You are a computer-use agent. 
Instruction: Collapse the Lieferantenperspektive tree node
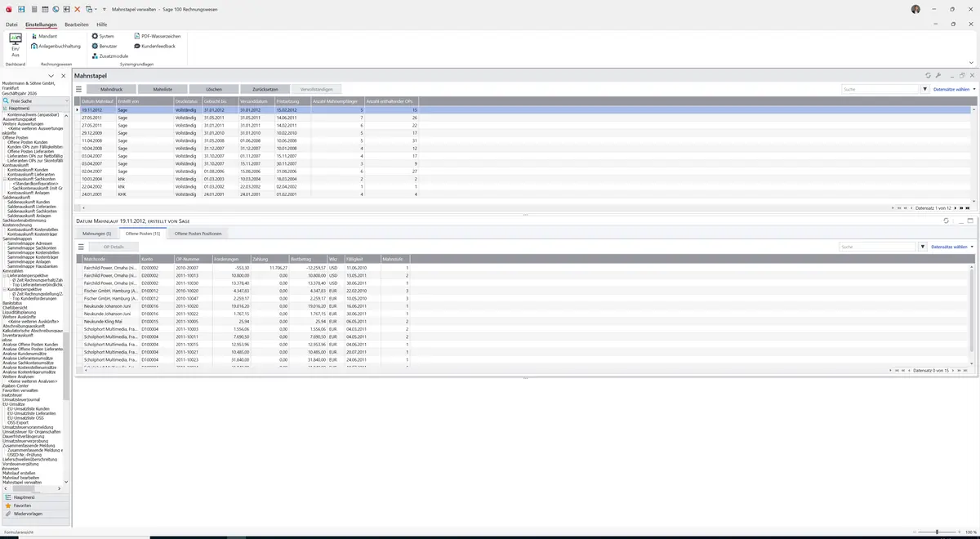[x=5, y=276]
